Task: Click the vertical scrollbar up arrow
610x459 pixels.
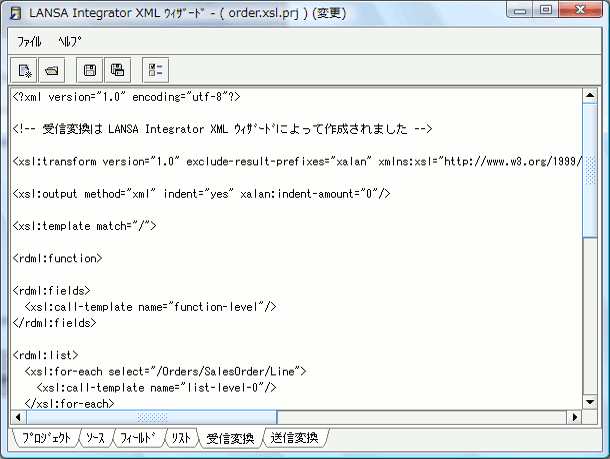Action: 590,95
